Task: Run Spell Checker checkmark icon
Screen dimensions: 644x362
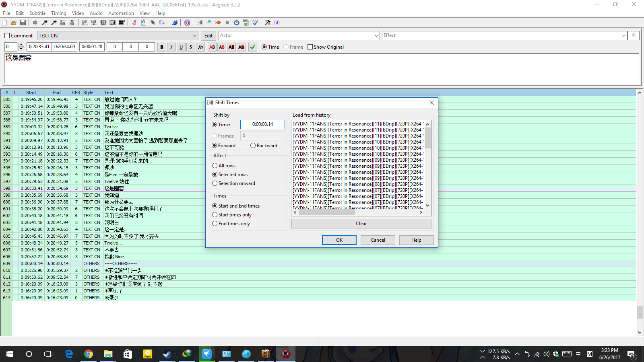Action: tap(255, 23)
